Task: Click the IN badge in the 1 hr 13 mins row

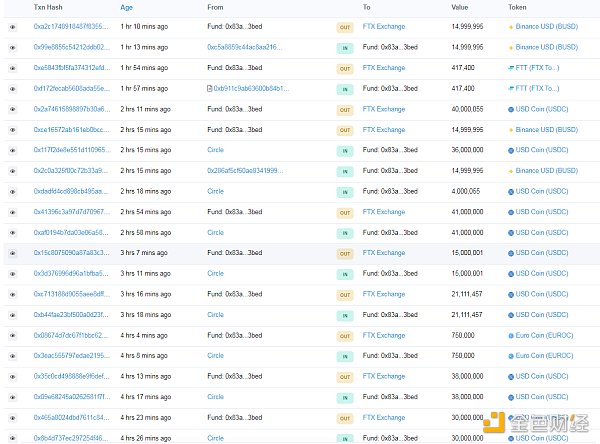Action: pos(345,48)
